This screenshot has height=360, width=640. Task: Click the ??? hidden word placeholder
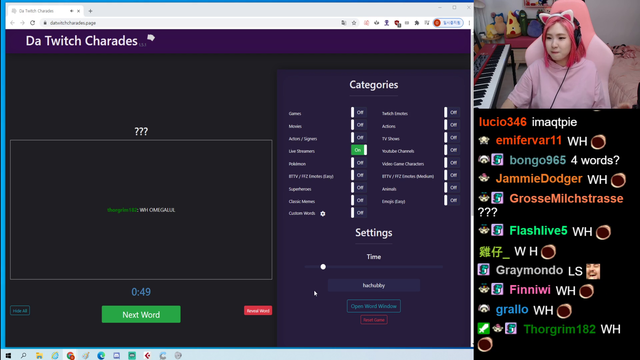141,131
